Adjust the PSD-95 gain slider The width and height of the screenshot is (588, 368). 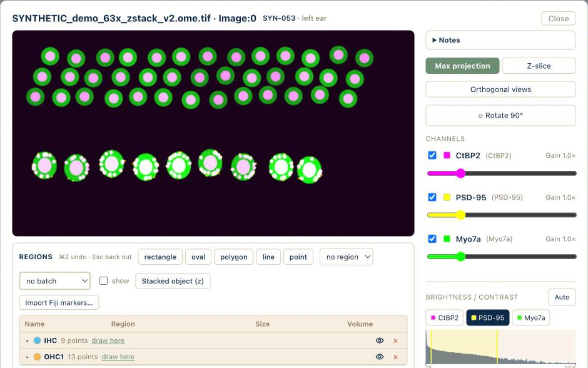[x=502, y=215]
